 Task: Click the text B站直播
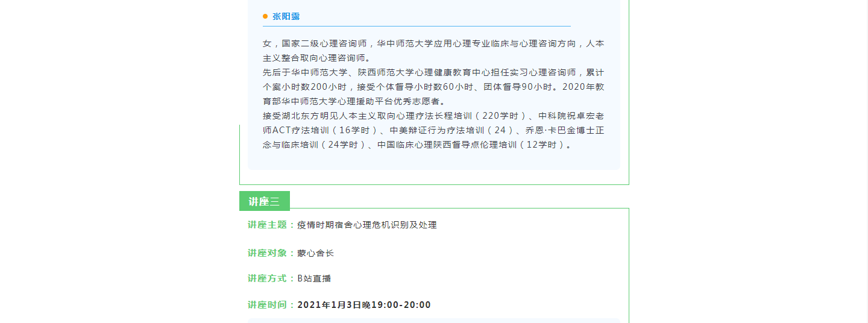314,278
